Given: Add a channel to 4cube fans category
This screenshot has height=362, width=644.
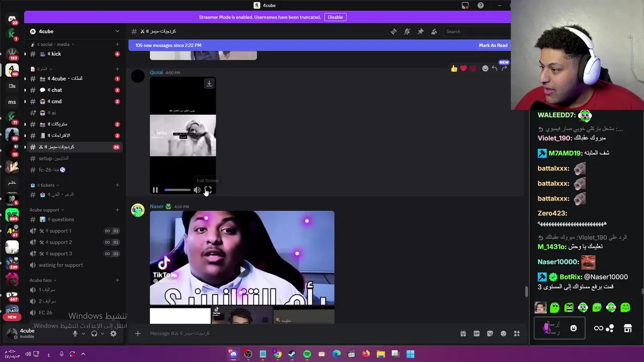Looking at the screenshot, I should 117,280.
